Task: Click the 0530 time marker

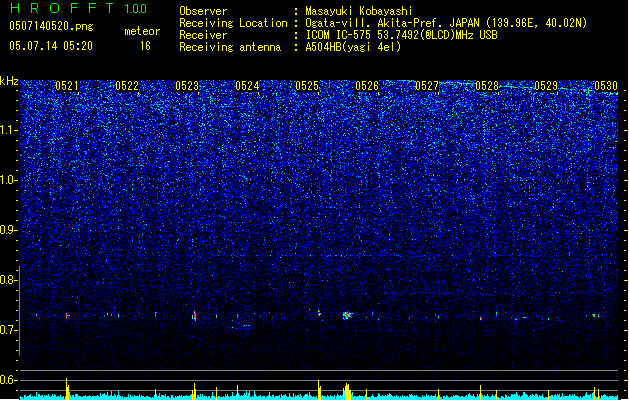Action: click(x=606, y=86)
